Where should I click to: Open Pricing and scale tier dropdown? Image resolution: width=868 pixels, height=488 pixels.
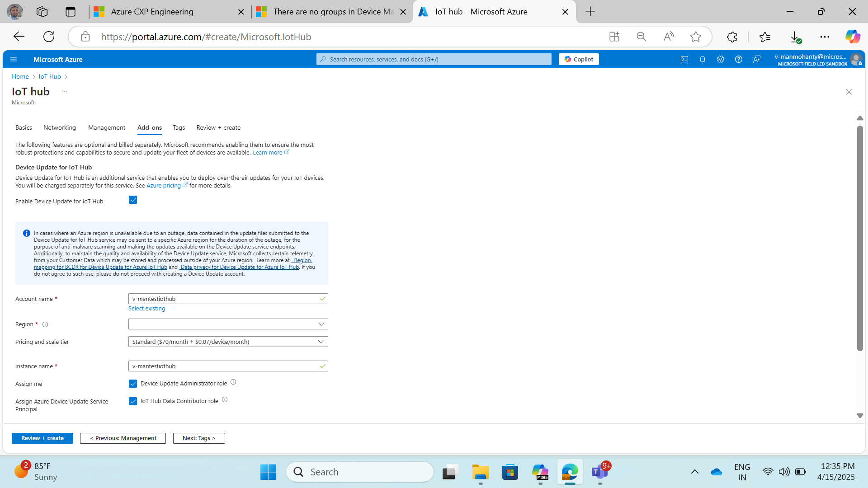228,342
